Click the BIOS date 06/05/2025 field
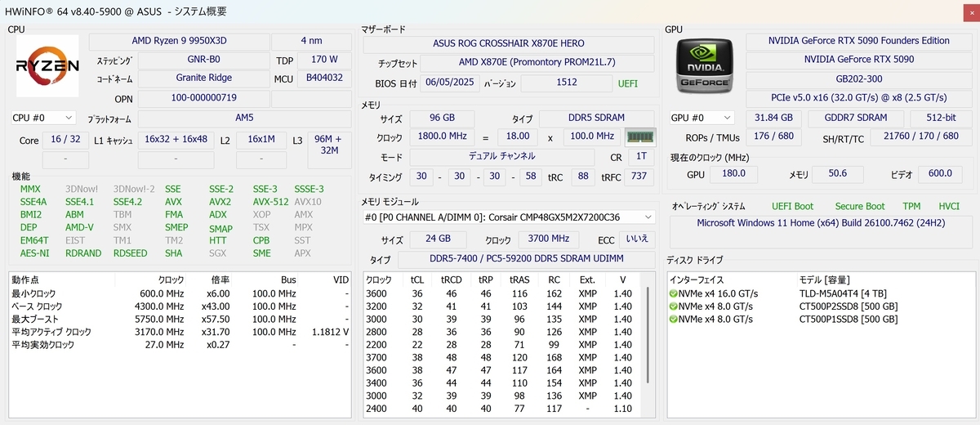The image size is (980, 425). click(x=452, y=83)
